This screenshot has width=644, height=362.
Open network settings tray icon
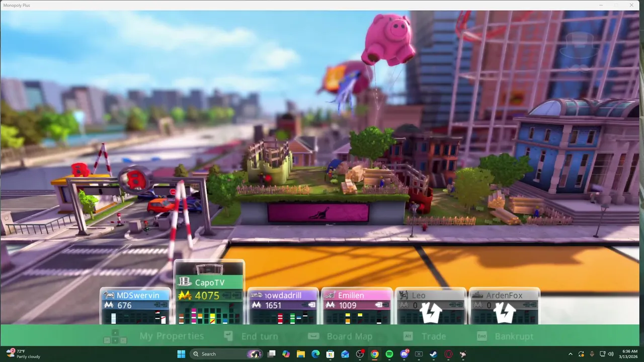[602, 354]
